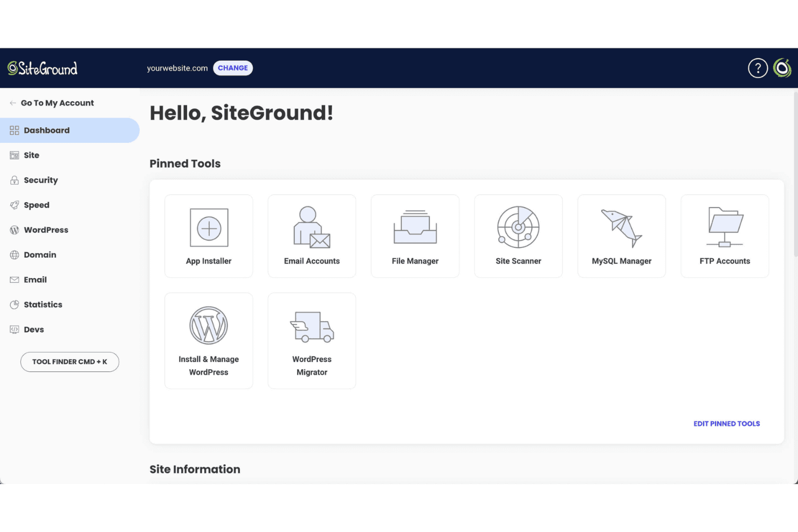Open the Security menu section

[x=70, y=180]
